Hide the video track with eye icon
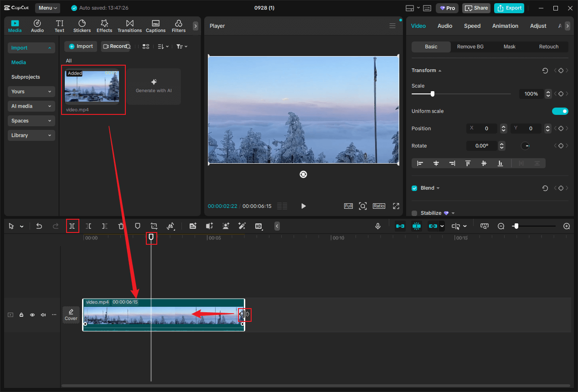 (32, 315)
